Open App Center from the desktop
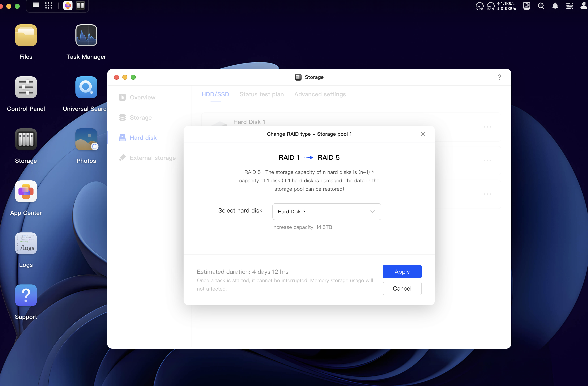Viewport: 588px width, 386px height. (x=26, y=191)
